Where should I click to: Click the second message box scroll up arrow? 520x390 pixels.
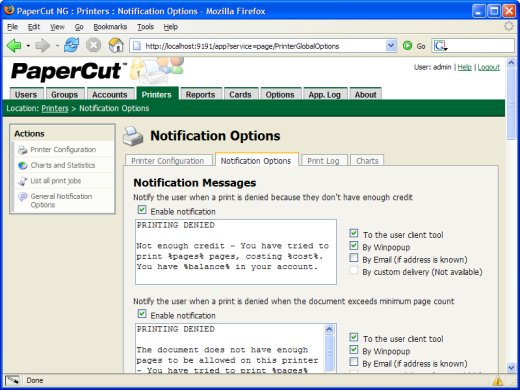(329, 329)
